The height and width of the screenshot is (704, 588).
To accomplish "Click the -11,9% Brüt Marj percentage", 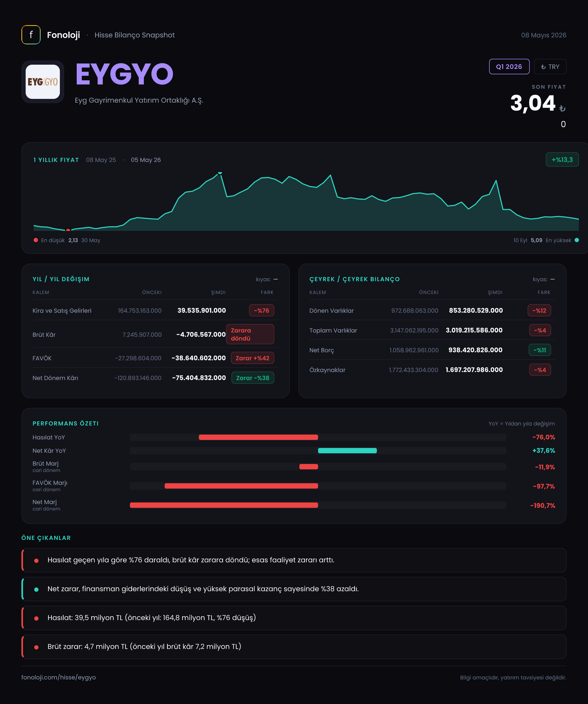I will (x=545, y=467).
